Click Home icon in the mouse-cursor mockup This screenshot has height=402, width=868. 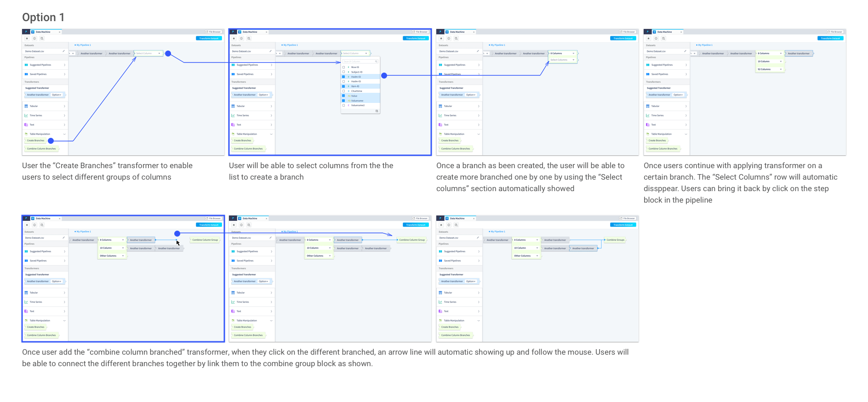click(x=27, y=225)
